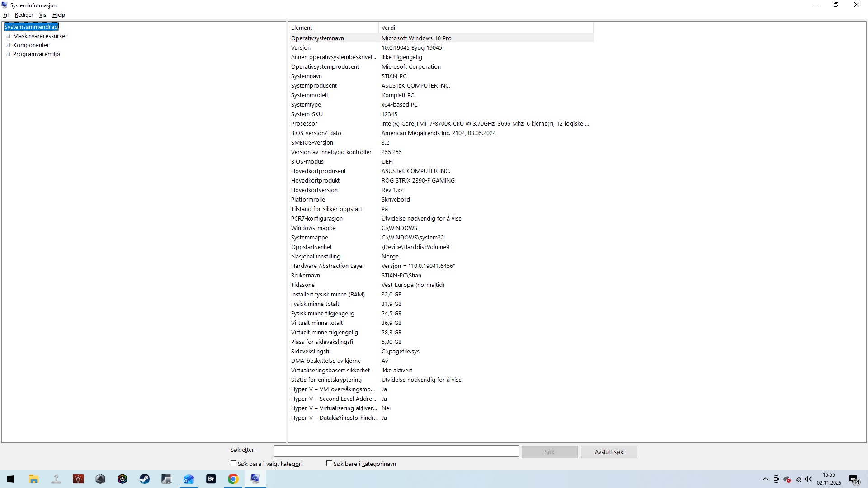Select the Operativsystemnavn row

tap(441, 38)
